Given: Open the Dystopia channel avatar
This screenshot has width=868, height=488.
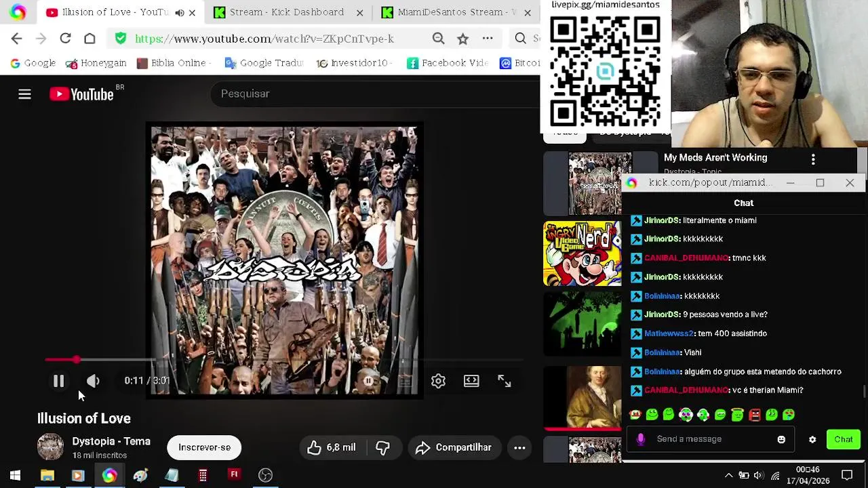Looking at the screenshot, I should (50, 447).
